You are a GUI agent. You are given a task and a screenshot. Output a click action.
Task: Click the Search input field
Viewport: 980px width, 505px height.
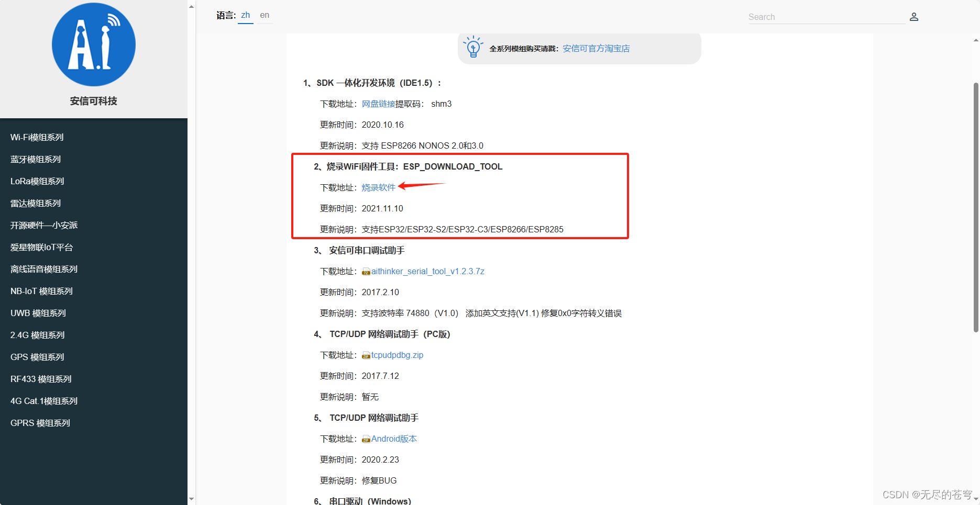(827, 17)
